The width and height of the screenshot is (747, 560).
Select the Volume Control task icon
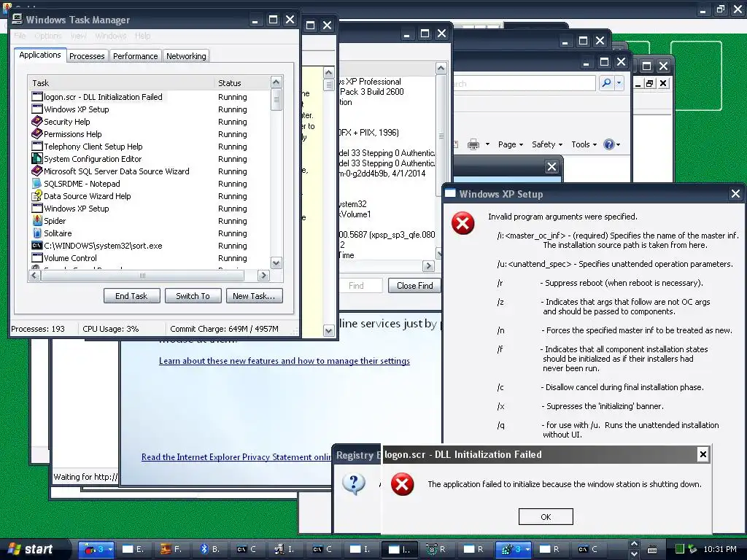click(x=37, y=257)
